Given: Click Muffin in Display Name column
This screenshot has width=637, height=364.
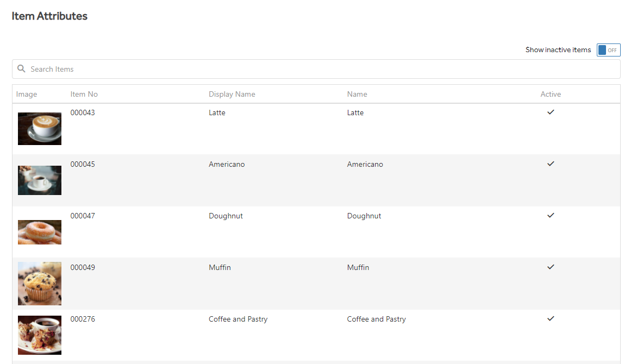Looking at the screenshot, I should (220, 267).
